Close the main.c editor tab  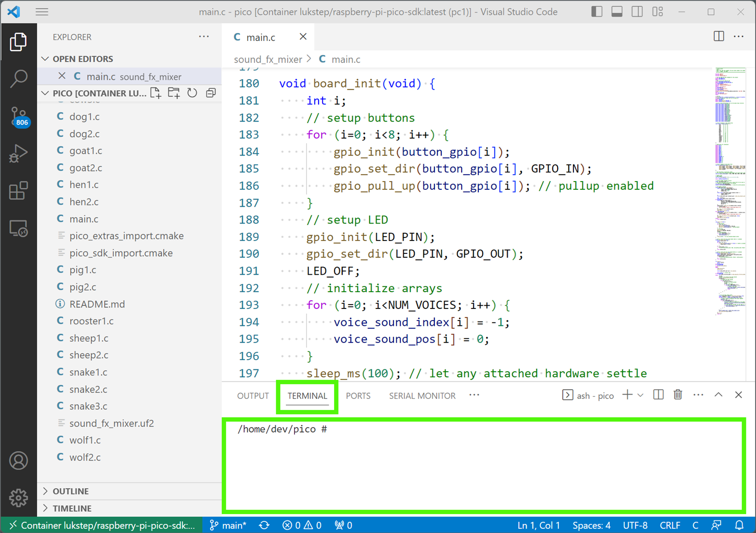(303, 37)
